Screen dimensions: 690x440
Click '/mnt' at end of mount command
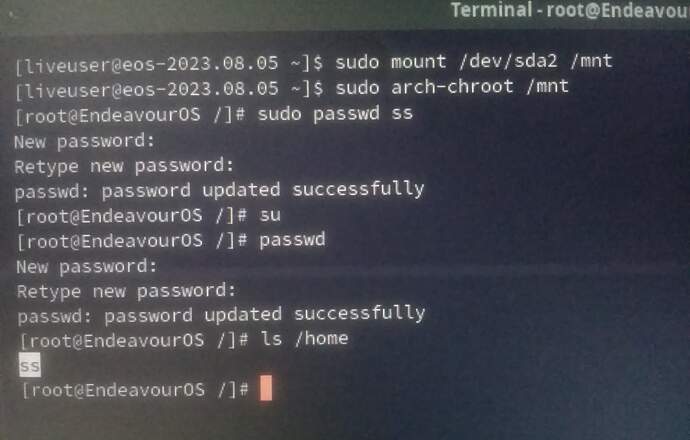click(x=591, y=60)
